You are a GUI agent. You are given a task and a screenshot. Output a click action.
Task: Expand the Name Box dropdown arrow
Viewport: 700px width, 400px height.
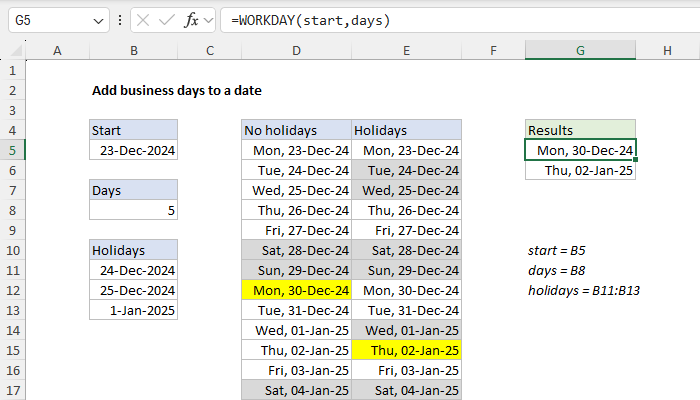98,21
